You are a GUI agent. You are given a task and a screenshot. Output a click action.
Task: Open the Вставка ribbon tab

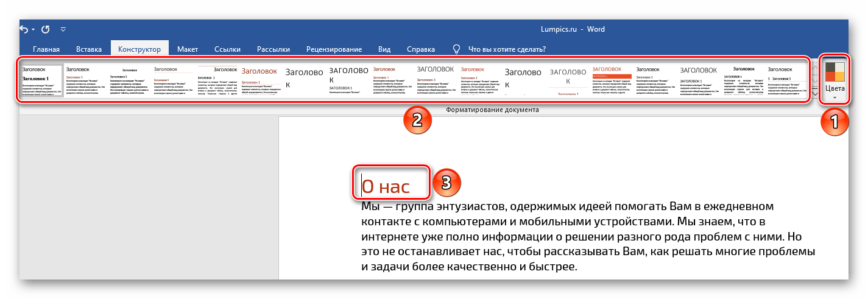coord(89,49)
